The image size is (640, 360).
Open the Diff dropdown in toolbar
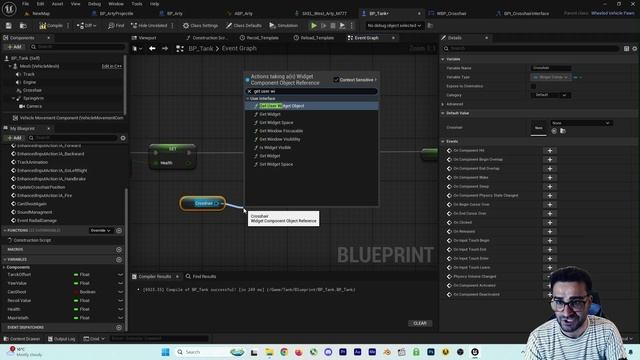pyautogui.click(x=86, y=26)
